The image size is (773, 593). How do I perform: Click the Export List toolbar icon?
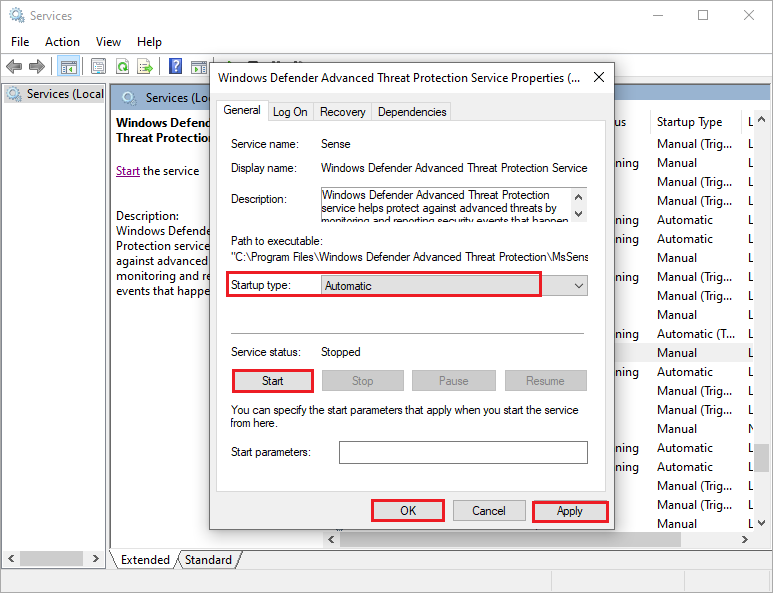pyautogui.click(x=145, y=66)
